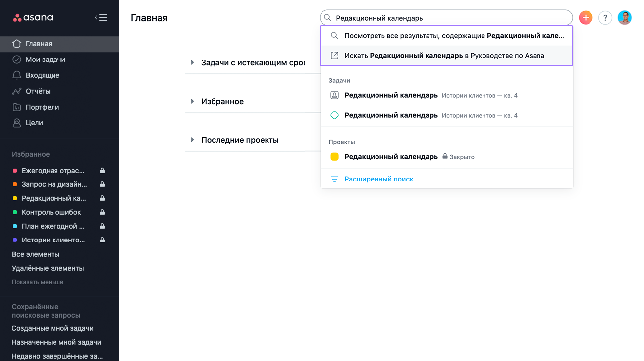Image resolution: width=644 pixels, height=361 pixels.
Task: Open the user profile avatar
Action: click(625, 18)
